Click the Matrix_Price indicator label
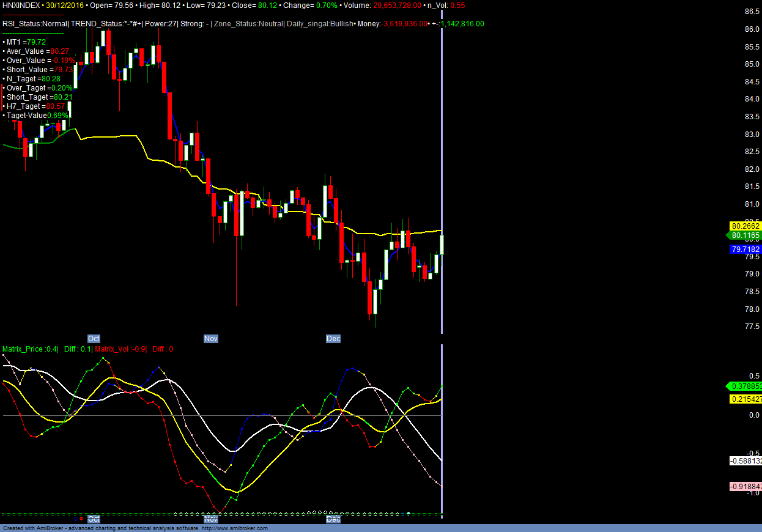 click(30, 349)
